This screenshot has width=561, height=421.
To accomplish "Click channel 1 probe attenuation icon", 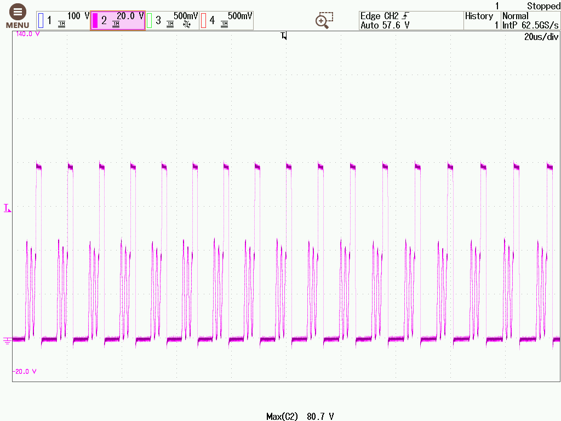I will click(x=62, y=24).
